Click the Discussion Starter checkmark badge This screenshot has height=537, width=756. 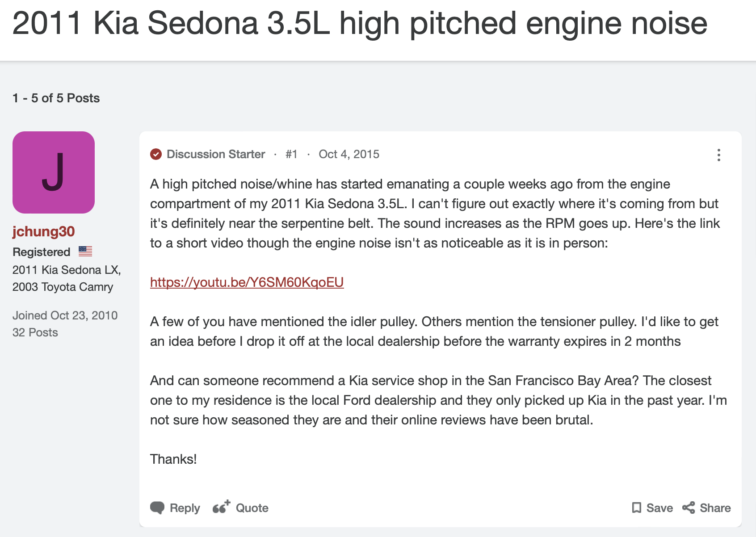(156, 155)
